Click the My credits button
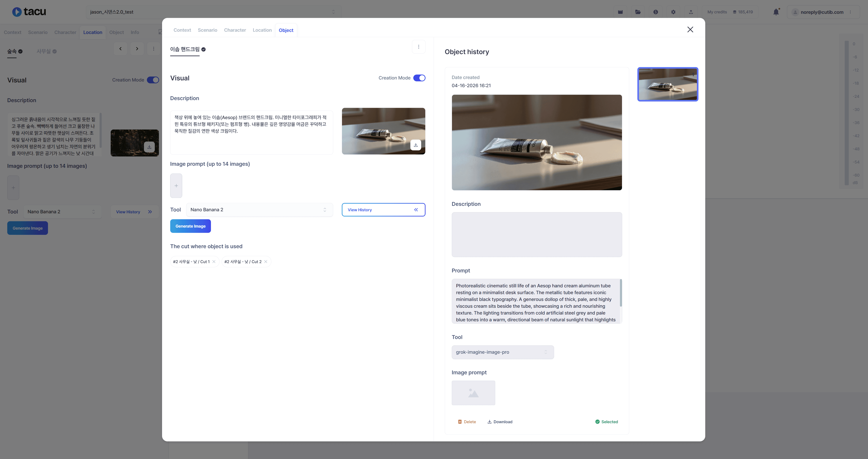The height and width of the screenshot is (459, 868). [x=730, y=12]
